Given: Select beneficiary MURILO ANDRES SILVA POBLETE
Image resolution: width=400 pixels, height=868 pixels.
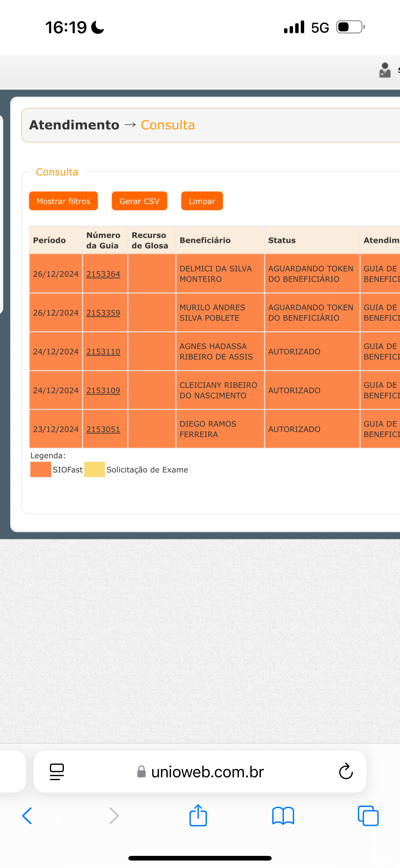Looking at the screenshot, I should click(212, 313).
